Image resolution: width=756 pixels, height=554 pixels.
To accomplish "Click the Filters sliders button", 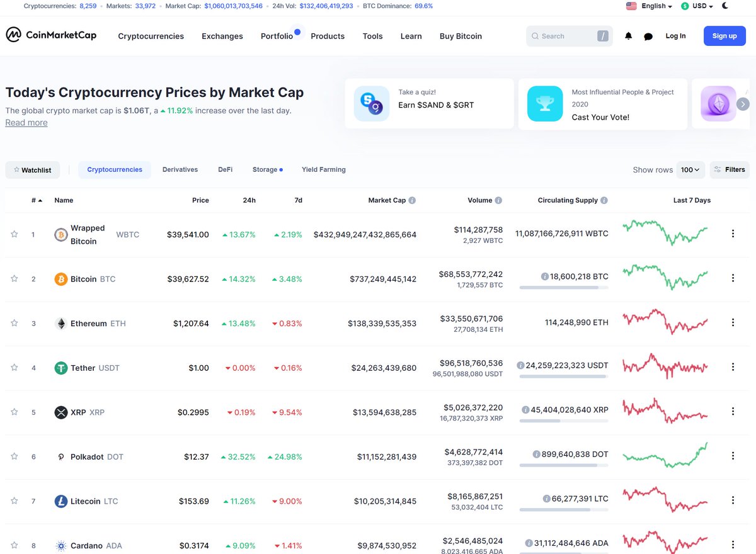I will (729, 170).
